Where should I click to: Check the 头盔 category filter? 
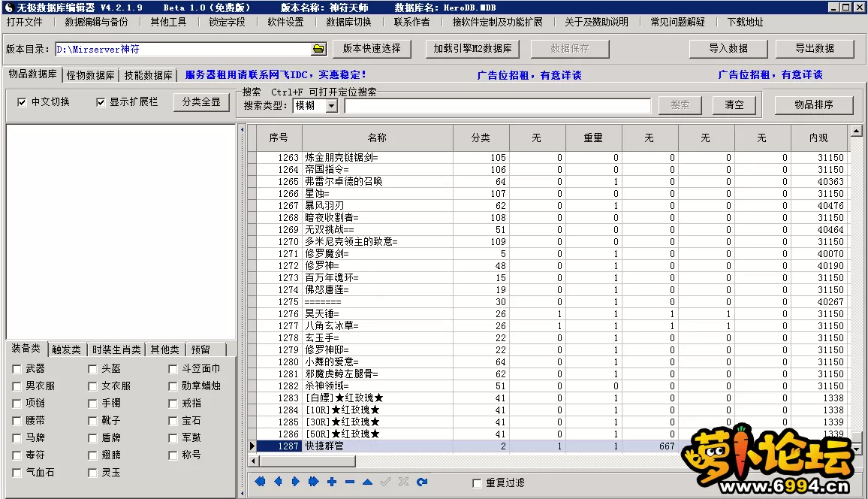92,369
